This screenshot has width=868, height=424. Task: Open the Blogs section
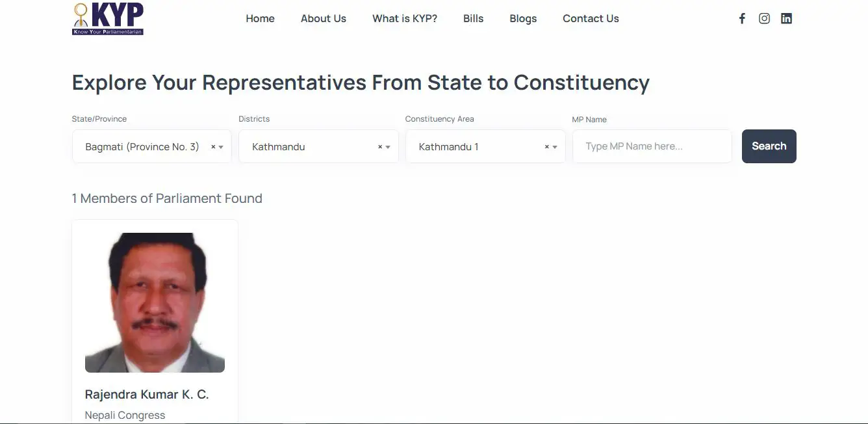coord(523,18)
